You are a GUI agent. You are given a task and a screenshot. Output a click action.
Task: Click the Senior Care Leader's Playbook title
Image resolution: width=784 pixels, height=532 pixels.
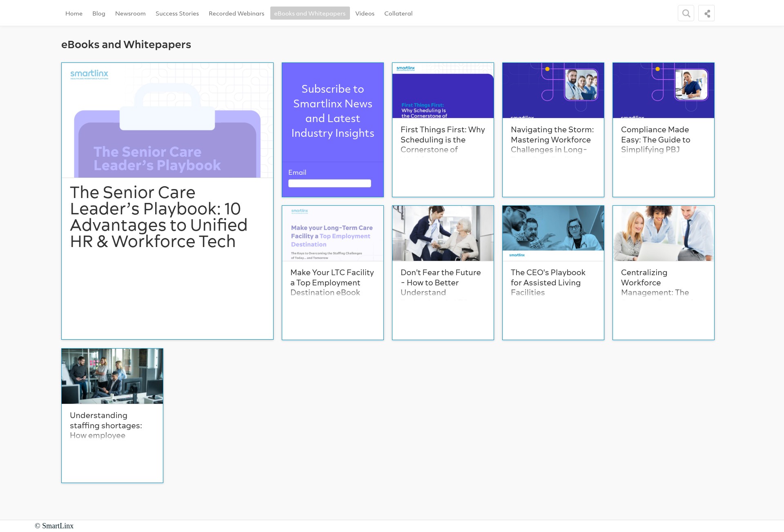pos(158,217)
